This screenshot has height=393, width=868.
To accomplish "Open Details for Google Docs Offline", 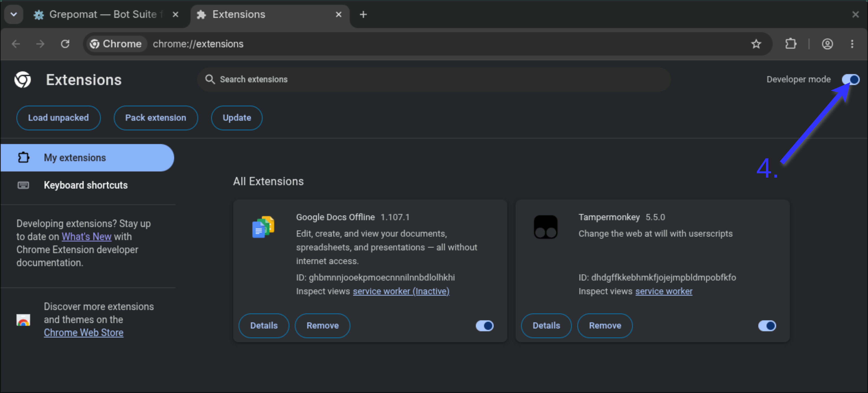I will pyautogui.click(x=264, y=326).
